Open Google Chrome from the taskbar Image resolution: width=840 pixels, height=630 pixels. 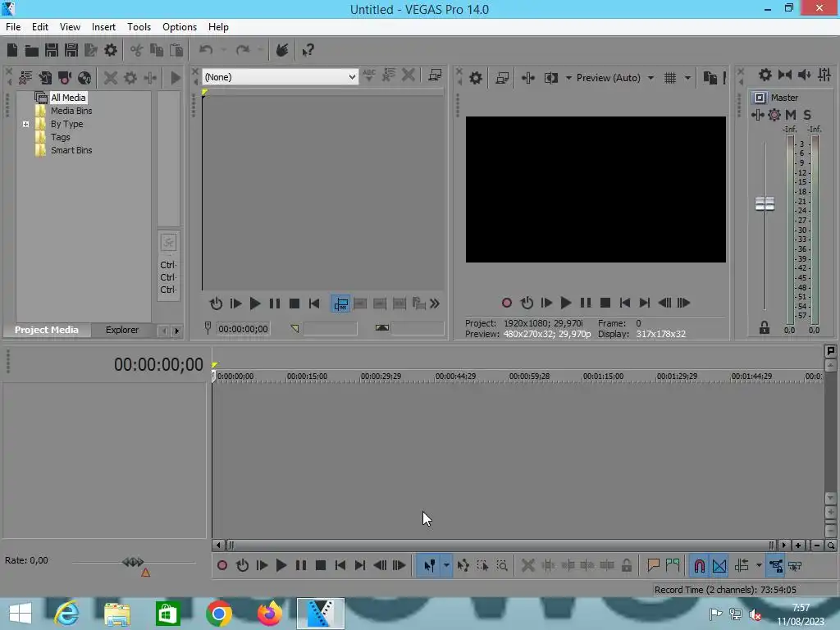coord(218,614)
